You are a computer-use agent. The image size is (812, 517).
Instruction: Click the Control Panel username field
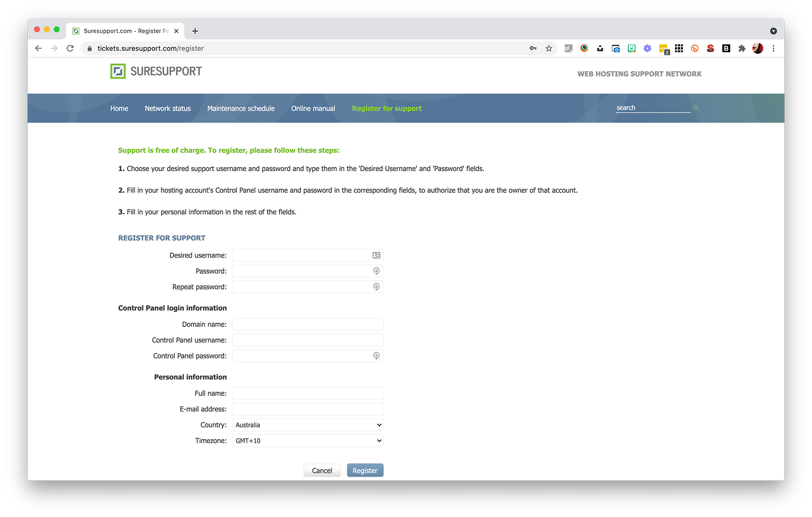click(x=308, y=340)
